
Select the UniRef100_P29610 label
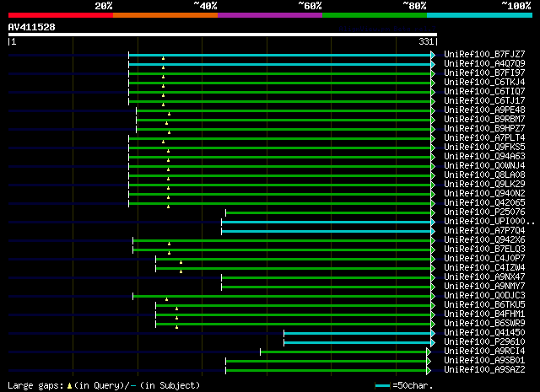(x=484, y=342)
